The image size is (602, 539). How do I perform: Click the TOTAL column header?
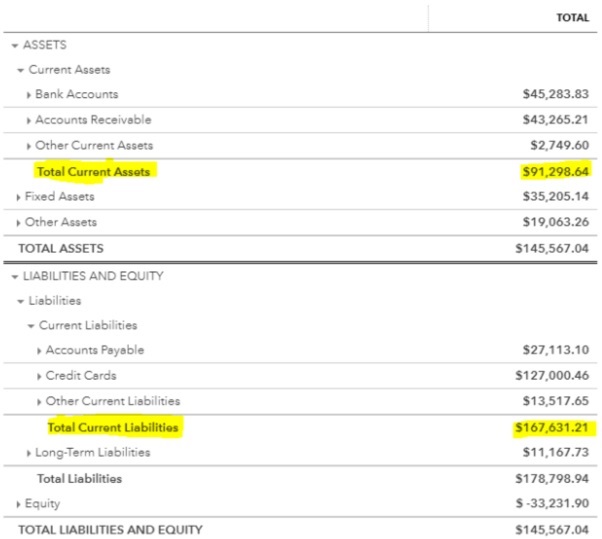point(572,18)
